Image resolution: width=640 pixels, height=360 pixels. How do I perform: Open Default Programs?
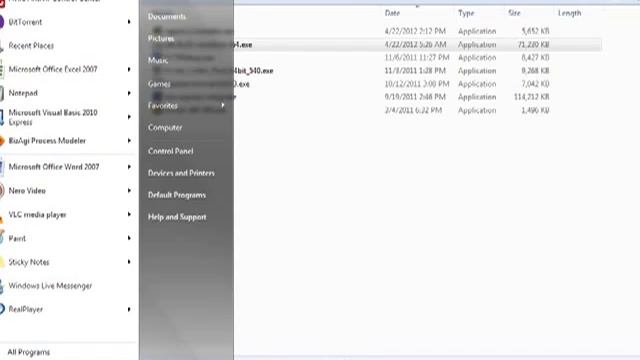coord(177,195)
